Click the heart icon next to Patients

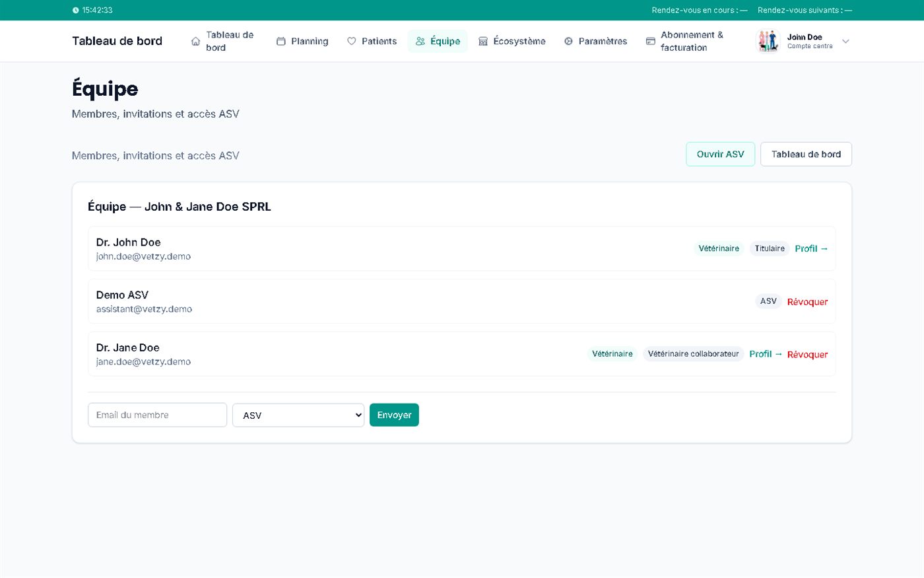tap(352, 42)
